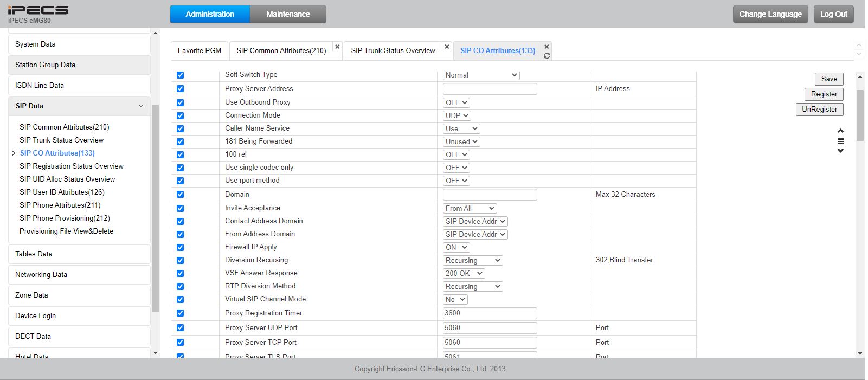Click the list lines icon below UnRegister
The image size is (868, 380).
[x=840, y=141]
